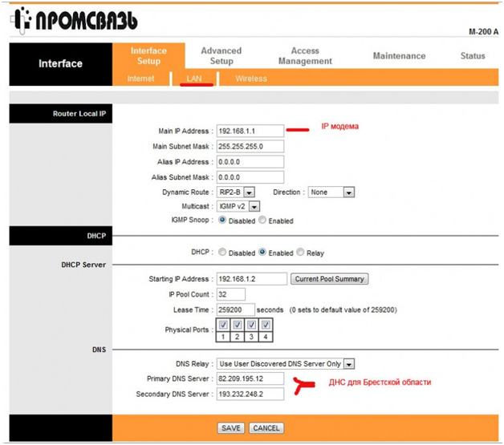Screen dimensions: 504x445
Task: Select the Wireless submenu item
Action: pyautogui.click(x=251, y=79)
